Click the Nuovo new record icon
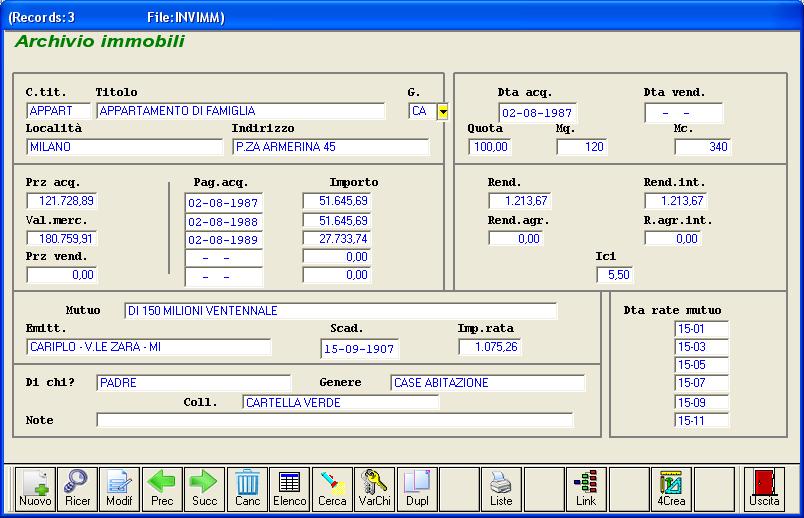Viewport: 804px width, 518px height. [x=35, y=489]
